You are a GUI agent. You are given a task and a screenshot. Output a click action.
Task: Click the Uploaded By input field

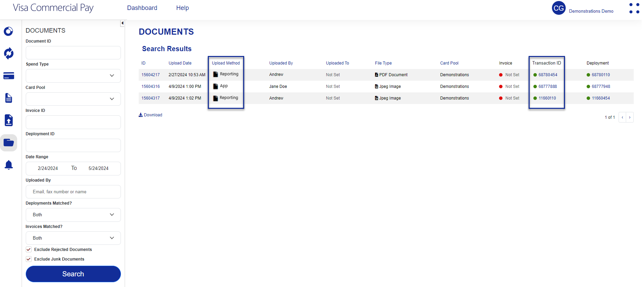[73, 192]
